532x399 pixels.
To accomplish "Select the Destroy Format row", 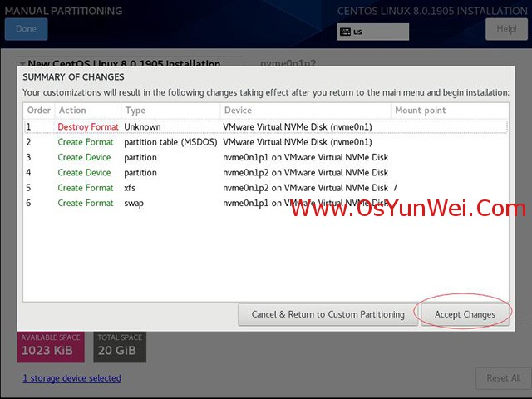I will [266, 127].
